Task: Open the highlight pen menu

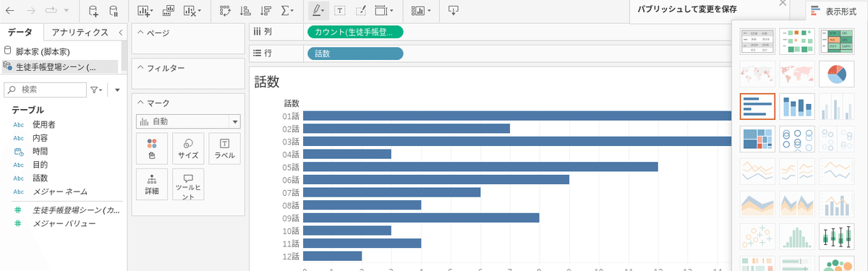Action: [318, 11]
